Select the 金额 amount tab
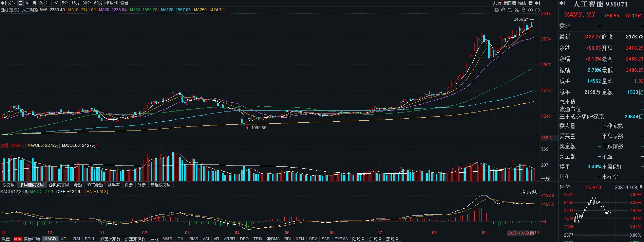The image size is (644, 242). pyautogui.click(x=78, y=185)
